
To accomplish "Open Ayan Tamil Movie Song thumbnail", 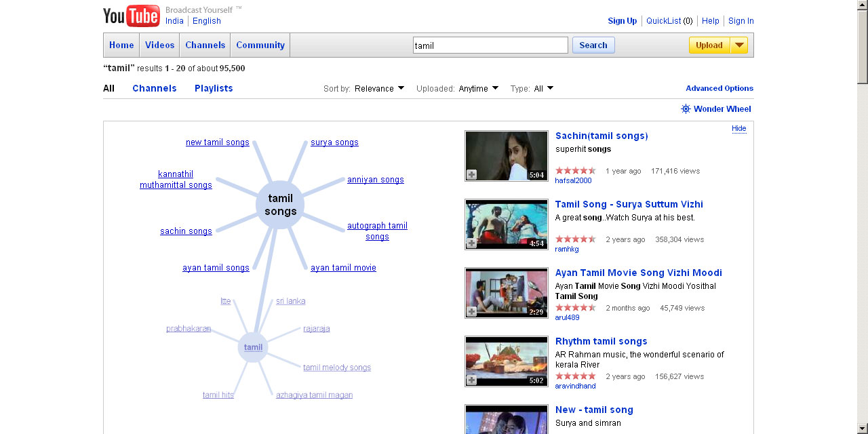I will point(507,293).
